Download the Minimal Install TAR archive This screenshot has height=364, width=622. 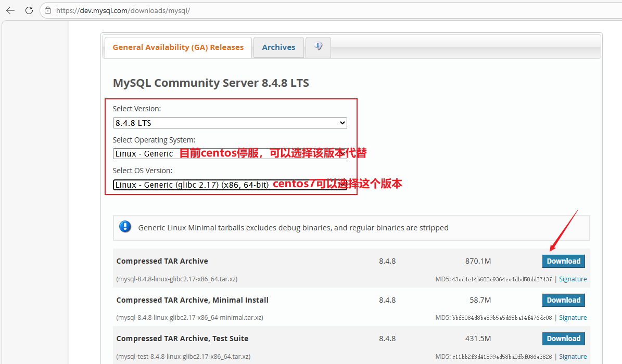(x=563, y=300)
